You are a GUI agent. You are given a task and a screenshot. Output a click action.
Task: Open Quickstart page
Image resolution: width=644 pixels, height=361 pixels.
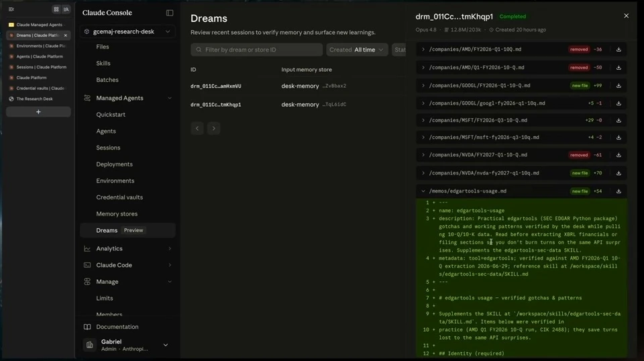111,115
